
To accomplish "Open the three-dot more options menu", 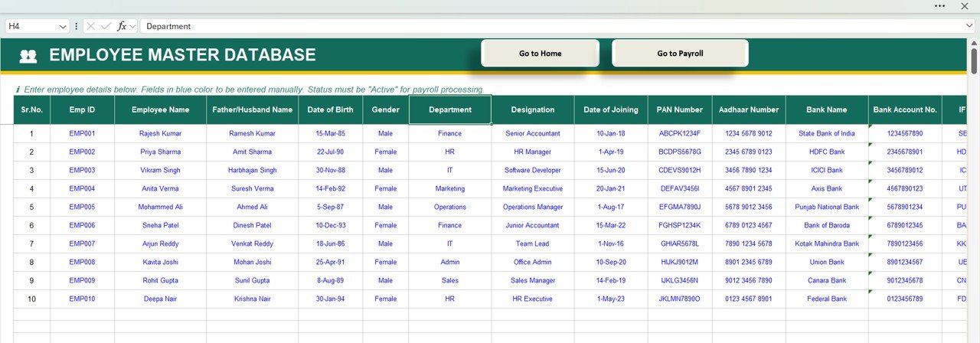I will (940, 6).
